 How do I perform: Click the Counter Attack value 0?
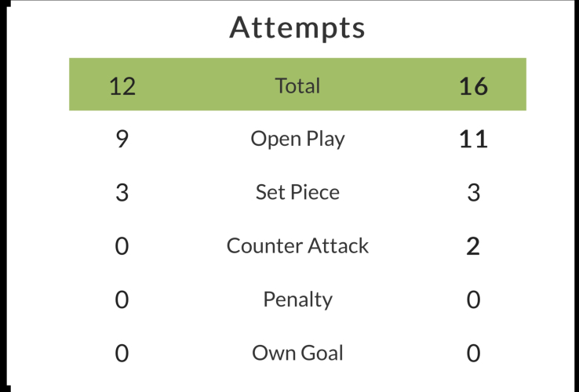point(122,246)
